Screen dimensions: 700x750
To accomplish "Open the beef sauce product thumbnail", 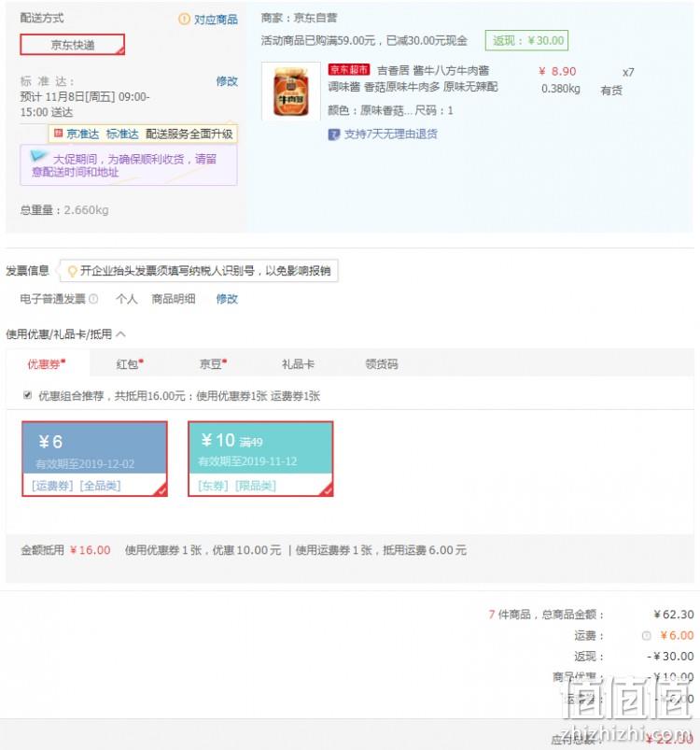I will tap(291, 91).
